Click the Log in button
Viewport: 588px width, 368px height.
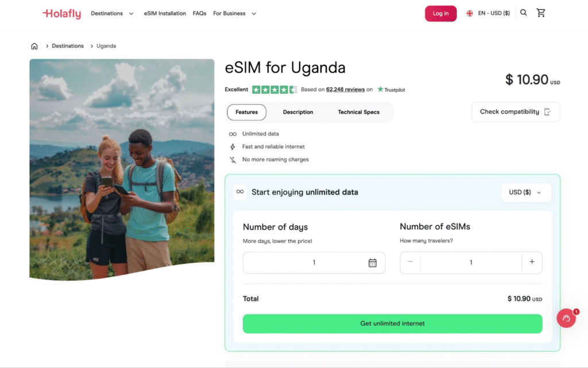440,13
